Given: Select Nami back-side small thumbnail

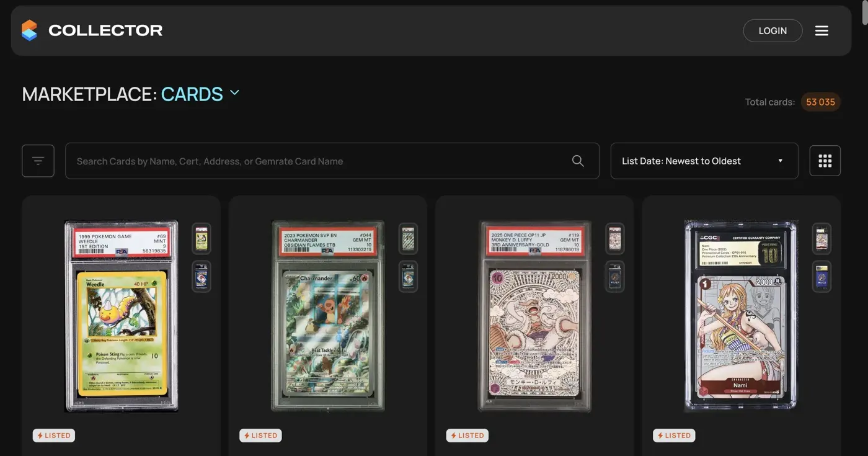Looking at the screenshot, I should (x=821, y=276).
